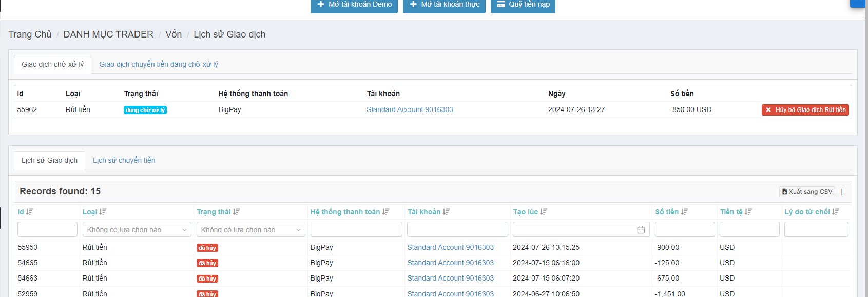This screenshot has width=868, height=297.
Task: Click the amount -125.00
Action: [667, 263]
